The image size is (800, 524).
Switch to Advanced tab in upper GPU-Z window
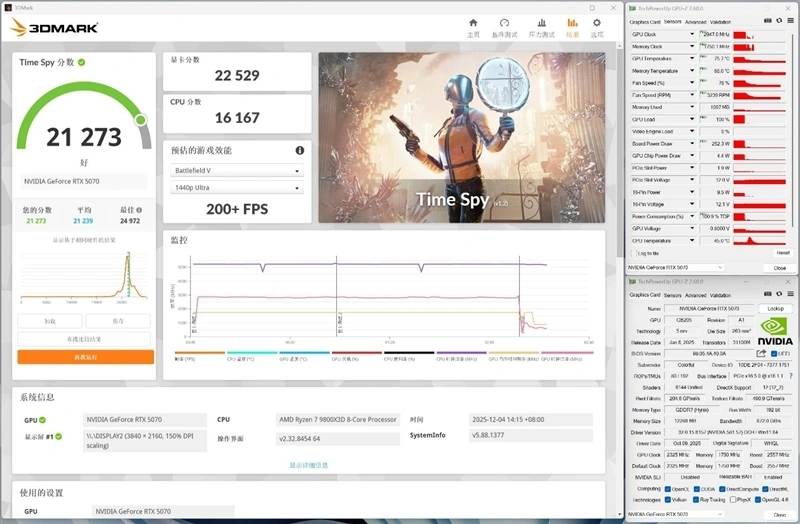695,21
